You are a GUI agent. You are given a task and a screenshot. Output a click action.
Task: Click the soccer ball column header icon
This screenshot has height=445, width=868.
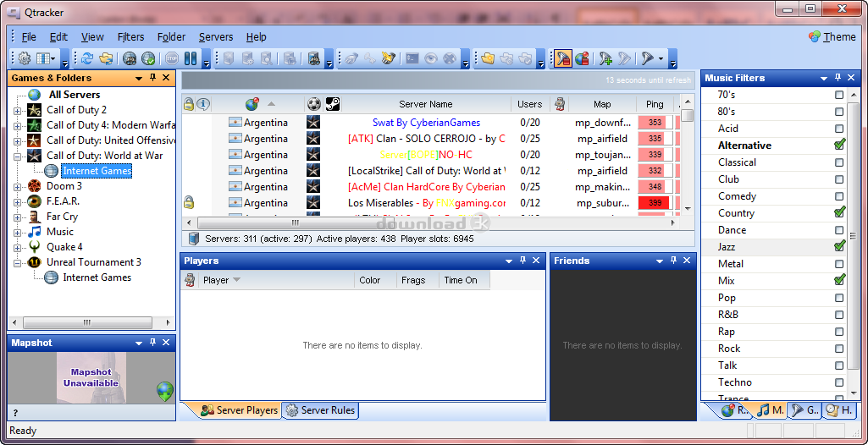(314, 104)
